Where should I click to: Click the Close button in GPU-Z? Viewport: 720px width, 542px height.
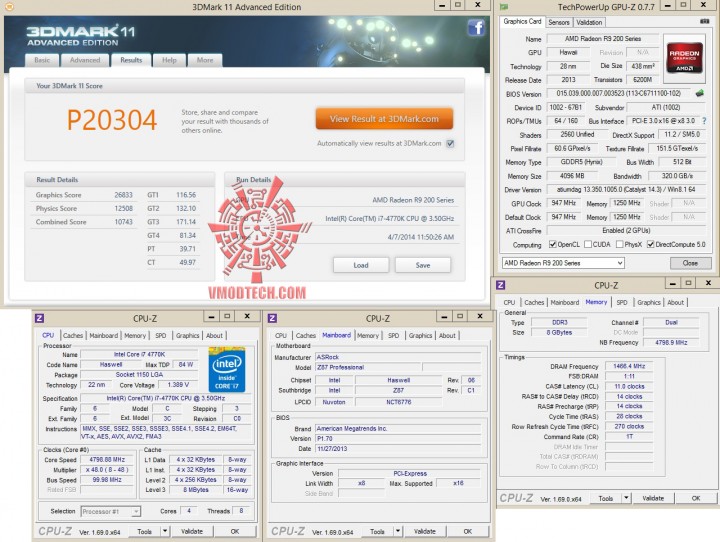(x=690, y=263)
